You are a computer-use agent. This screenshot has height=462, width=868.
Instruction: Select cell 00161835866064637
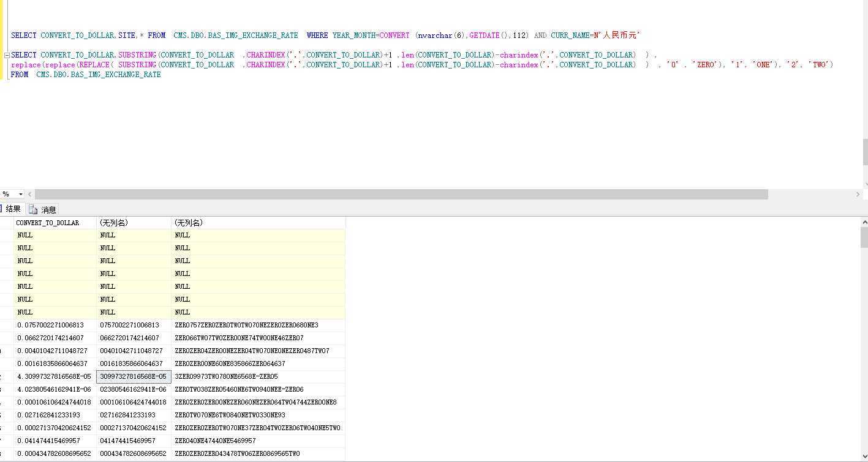pos(134,363)
